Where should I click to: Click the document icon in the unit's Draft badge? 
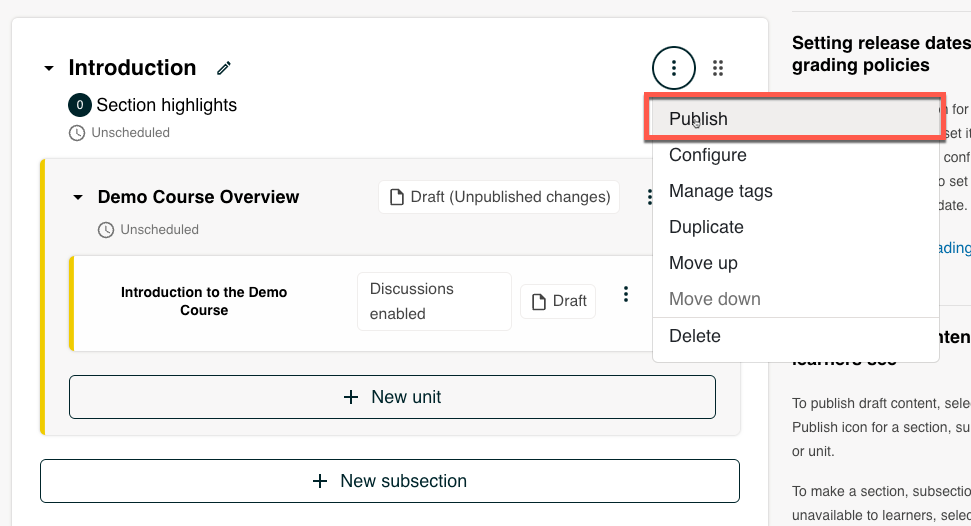pos(539,301)
